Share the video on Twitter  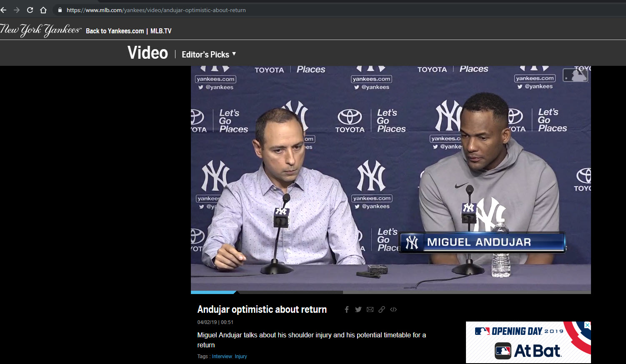click(358, 309)
